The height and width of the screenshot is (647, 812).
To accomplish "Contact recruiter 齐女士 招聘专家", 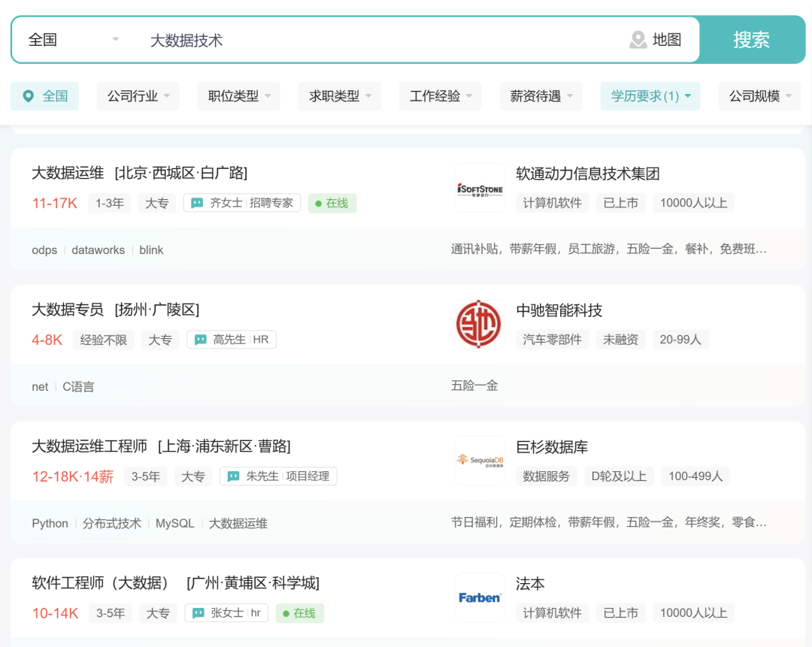I will [x=242, y=203].
